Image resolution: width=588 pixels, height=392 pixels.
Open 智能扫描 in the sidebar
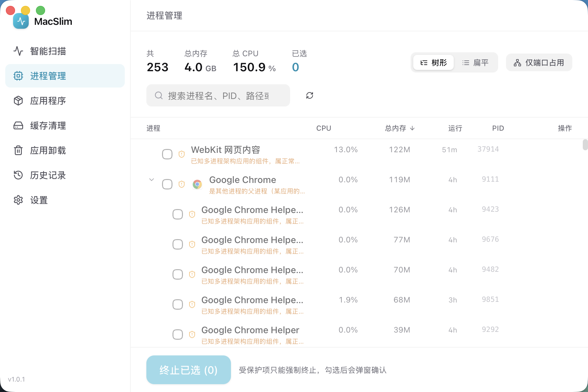point(65,51)
